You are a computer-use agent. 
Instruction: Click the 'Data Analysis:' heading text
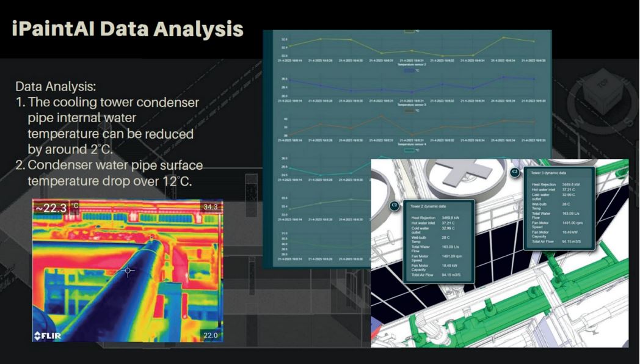(x=56, y=87)
